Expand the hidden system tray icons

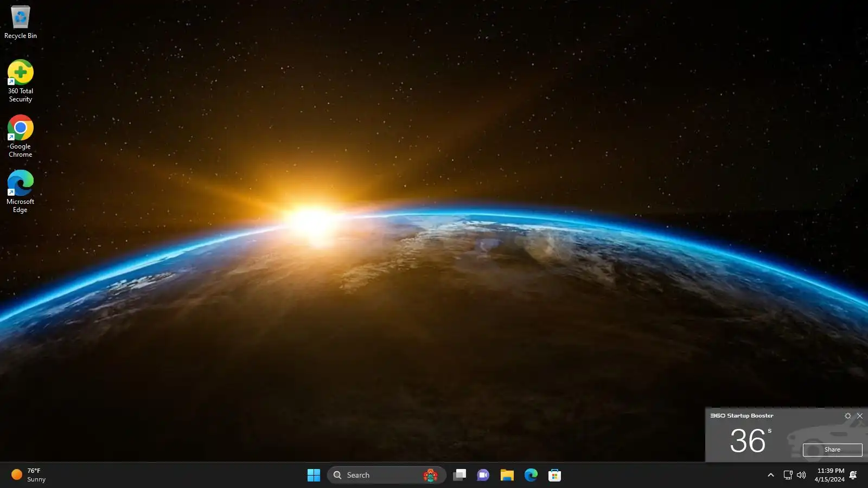(x=770, y=475)
